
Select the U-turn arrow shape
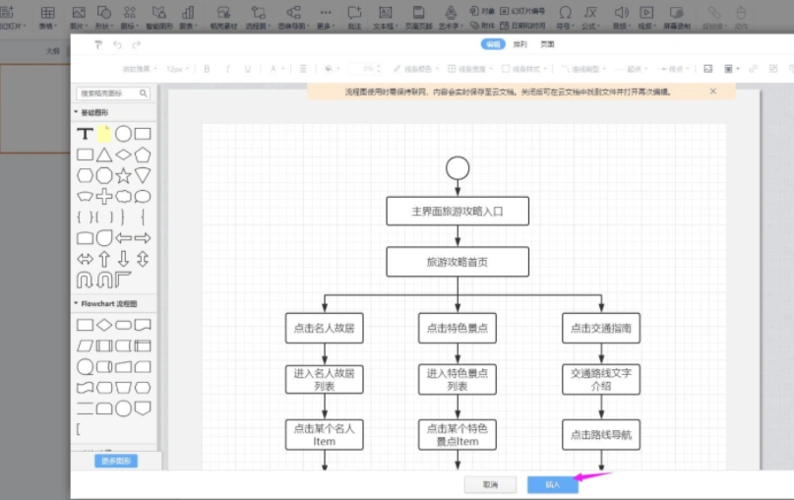85,280
